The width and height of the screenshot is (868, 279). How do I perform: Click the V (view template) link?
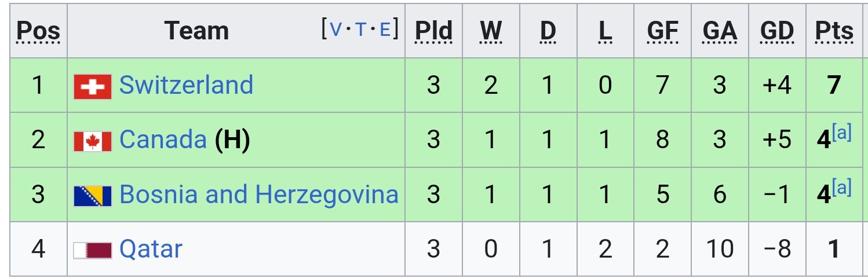[x=335, y=28]
